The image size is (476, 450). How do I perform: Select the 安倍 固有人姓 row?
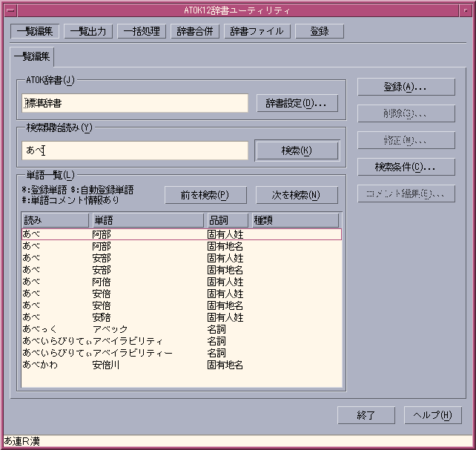click(182, 294)
